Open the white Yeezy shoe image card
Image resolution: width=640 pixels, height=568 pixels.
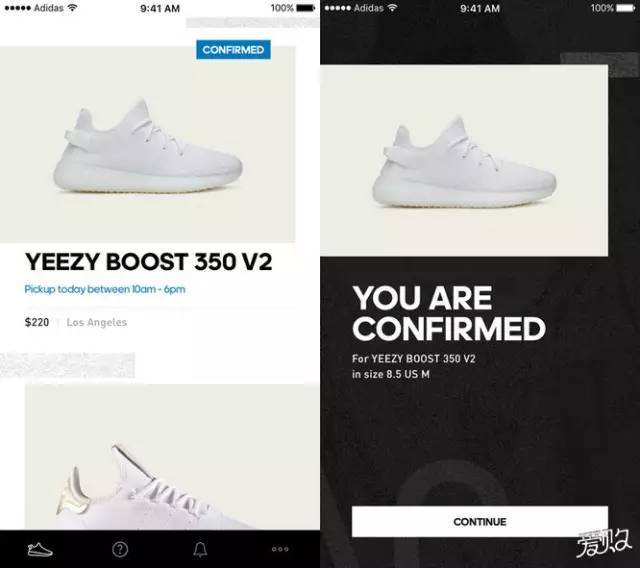coord(148,144)
